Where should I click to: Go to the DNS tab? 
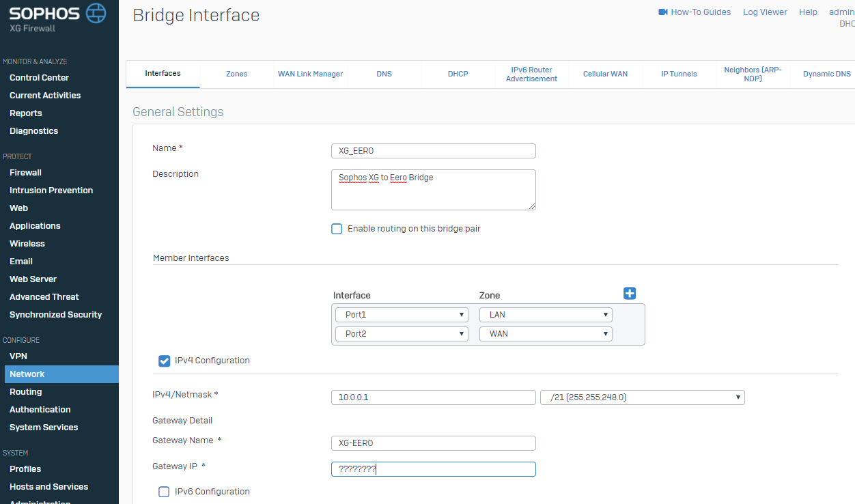(384, 74)
